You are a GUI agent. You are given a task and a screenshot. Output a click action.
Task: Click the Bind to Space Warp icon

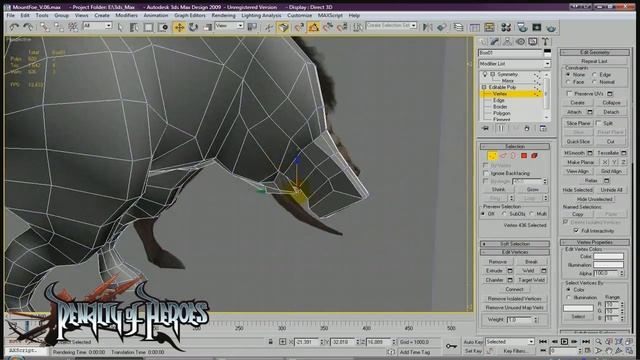click(73, 27)
